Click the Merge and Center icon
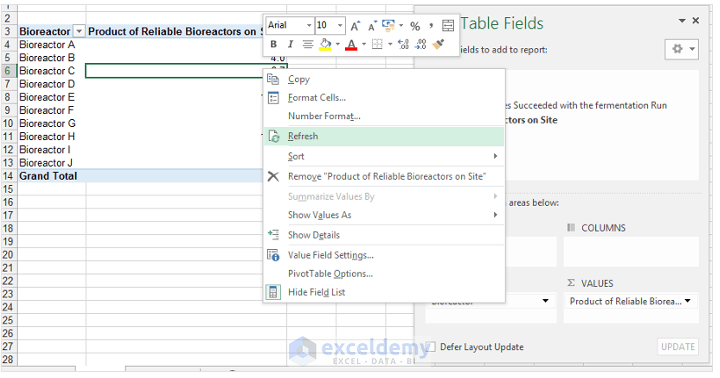 tap(448, 26)
